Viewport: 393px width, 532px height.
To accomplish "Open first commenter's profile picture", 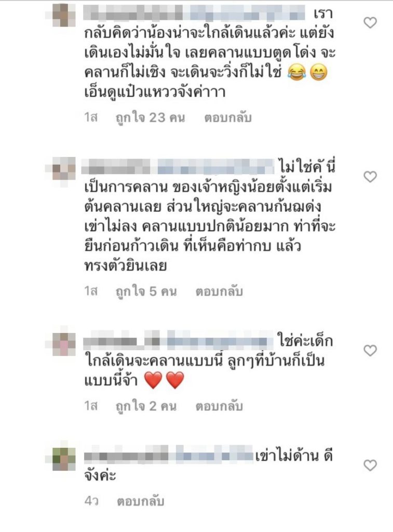I will click(64, 15).
